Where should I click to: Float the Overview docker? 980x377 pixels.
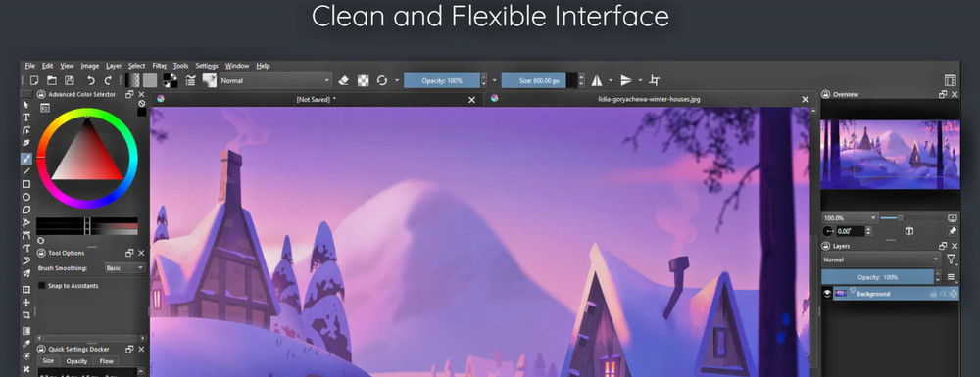(x=943, y=94)
